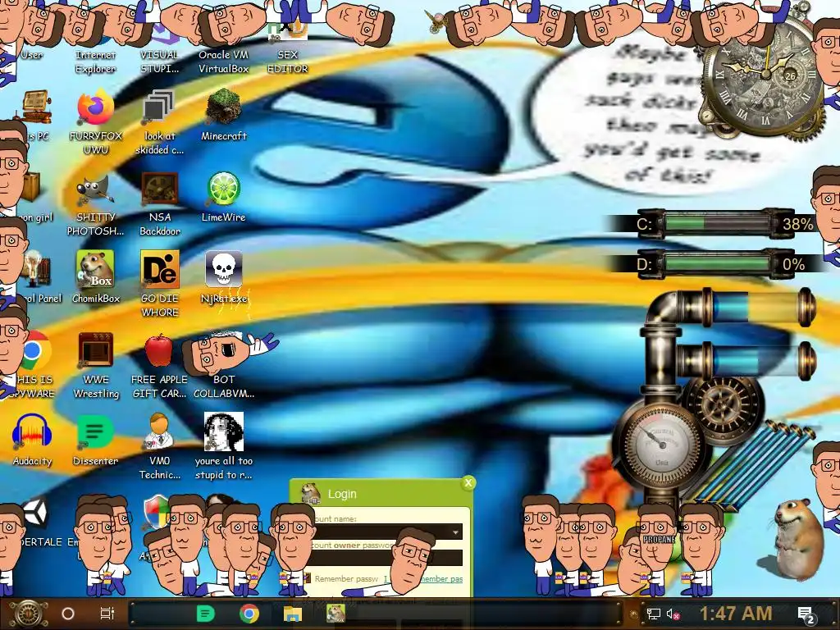Image resolution: width=840 pixels, height=630 pixels.
Task: Expand the account name dropdown in Login
Action: [455, 532]
